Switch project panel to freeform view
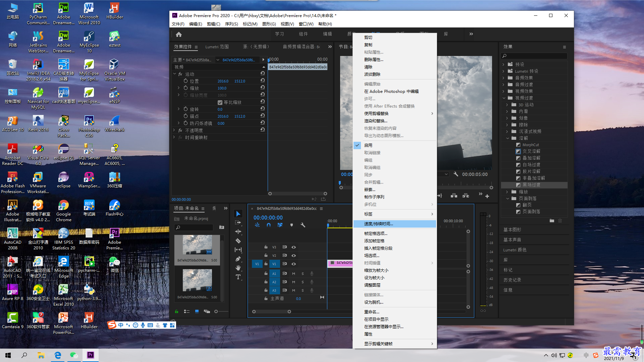 [x=207, y=311]
